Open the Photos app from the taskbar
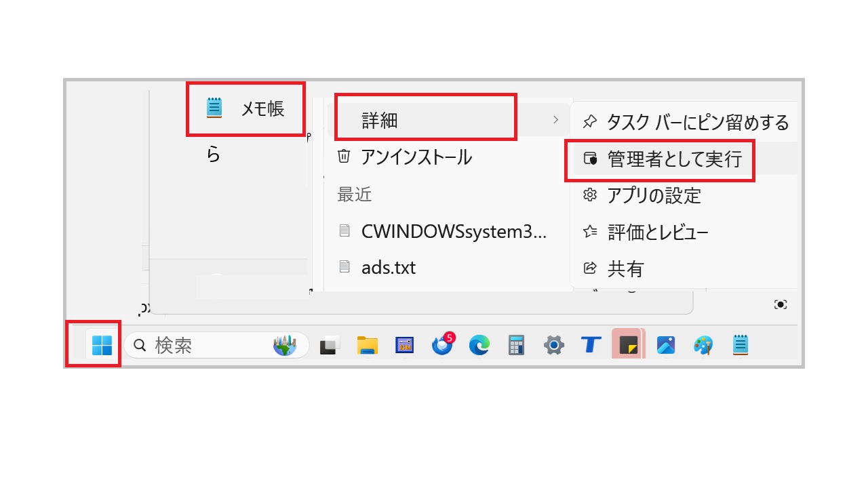 pos(665,346)
